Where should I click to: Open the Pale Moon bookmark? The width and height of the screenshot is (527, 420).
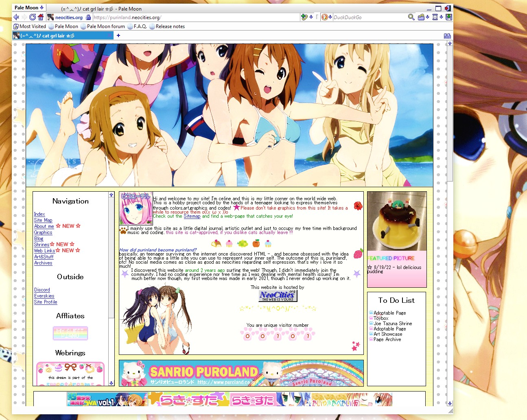[63, 26]
